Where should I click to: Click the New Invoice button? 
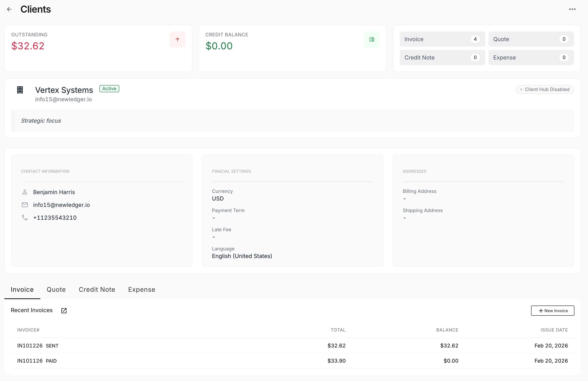pyautogui.click(x=552, y=310)
